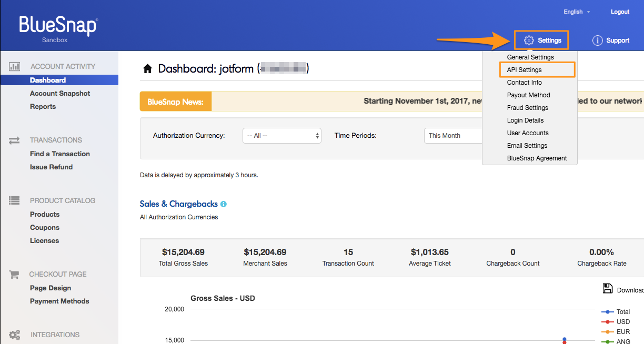Open Page Design settings
Screen dimensions: 644x344
[x=51, y=288]
